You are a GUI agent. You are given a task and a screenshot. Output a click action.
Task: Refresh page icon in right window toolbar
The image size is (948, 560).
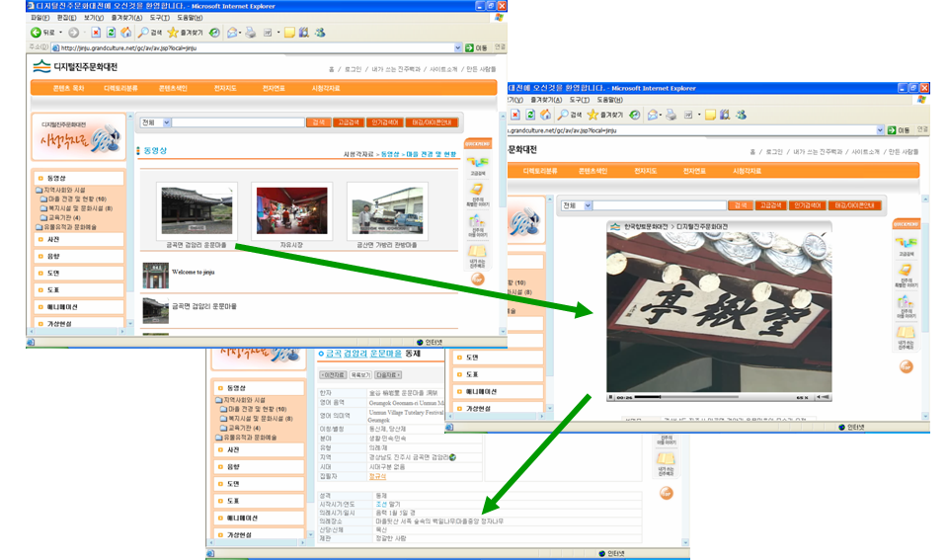point(530,115)
